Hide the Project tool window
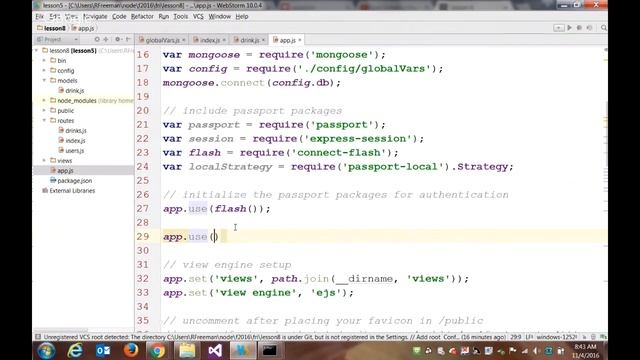 click(128, 40)
